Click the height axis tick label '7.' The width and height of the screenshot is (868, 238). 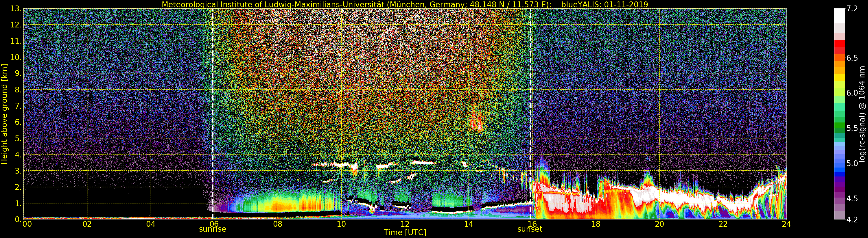[18, 106]
